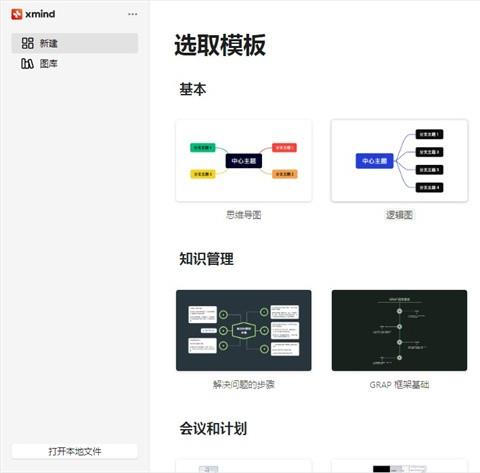
Task: Click the 图库 library icon
Action: coord(27,63)
